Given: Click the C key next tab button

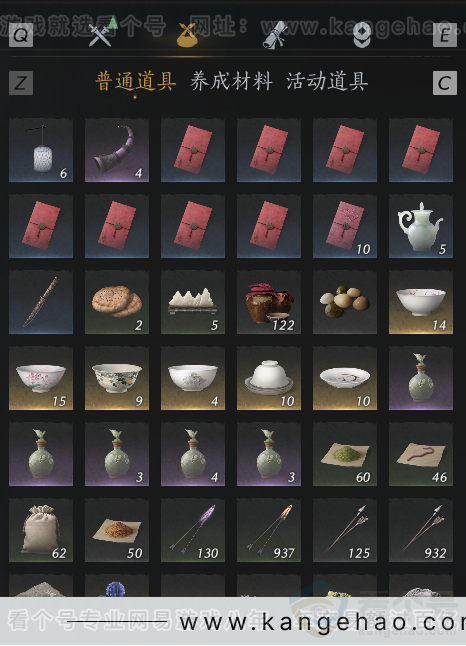Looking at the screenshot, I should (x=445, y=83).
